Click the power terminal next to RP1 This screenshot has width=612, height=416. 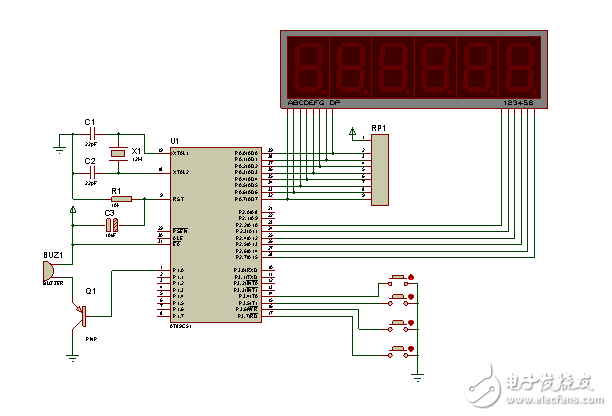tap(351, 132)
